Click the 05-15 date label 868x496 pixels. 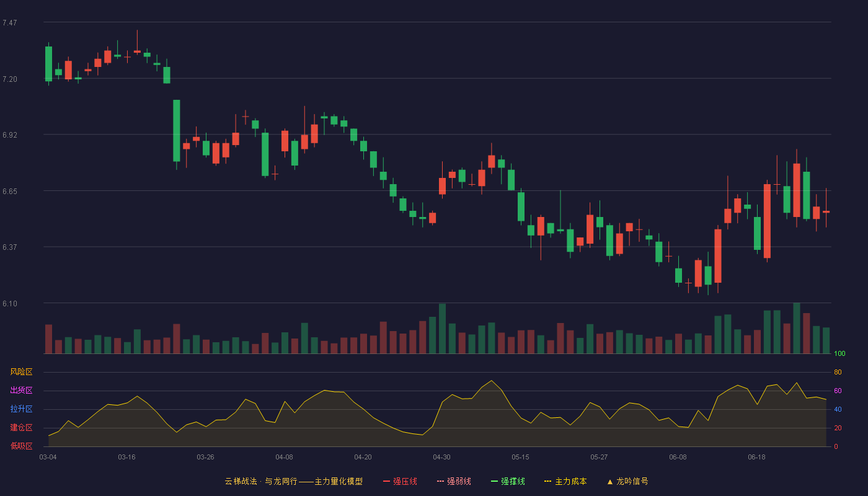point(520,457)
